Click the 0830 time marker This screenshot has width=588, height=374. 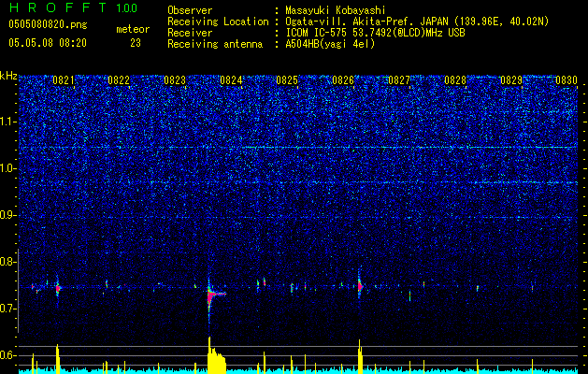[566, 80]
